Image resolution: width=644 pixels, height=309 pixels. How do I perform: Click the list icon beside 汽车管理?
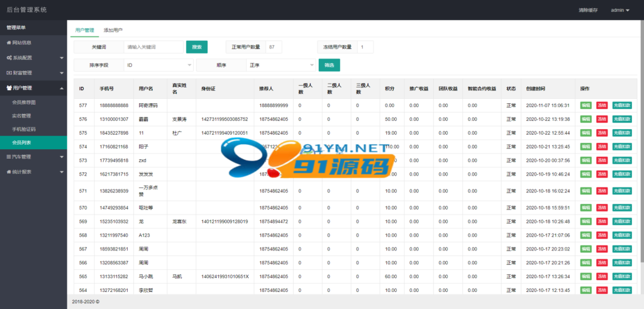pos(9,157)
